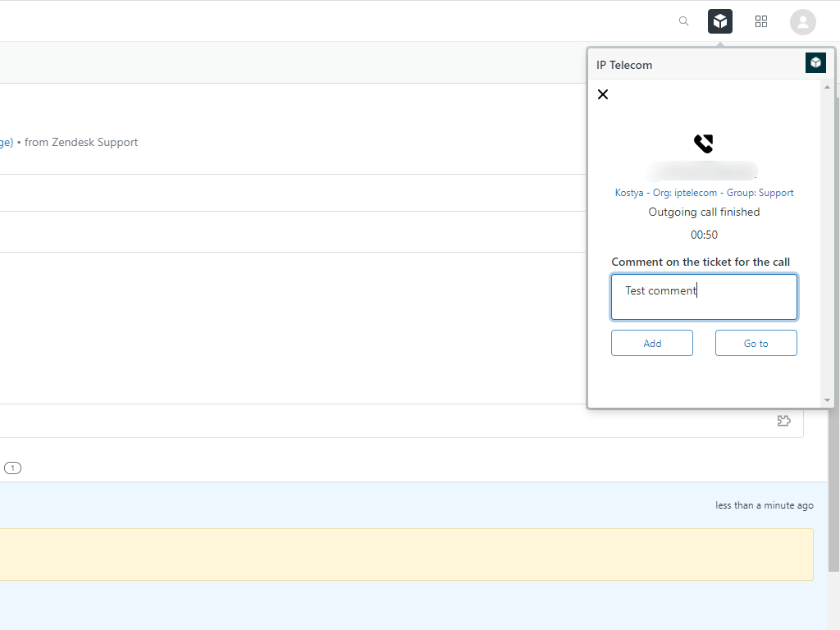
Task: Click the 'from Zendesk Support' text
Action: click(81, 142)
